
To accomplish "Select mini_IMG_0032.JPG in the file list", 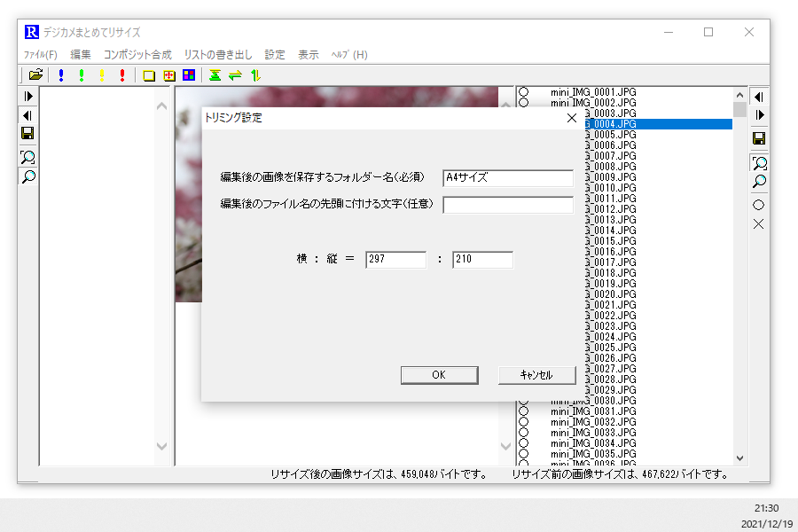I will coord(593,422).
